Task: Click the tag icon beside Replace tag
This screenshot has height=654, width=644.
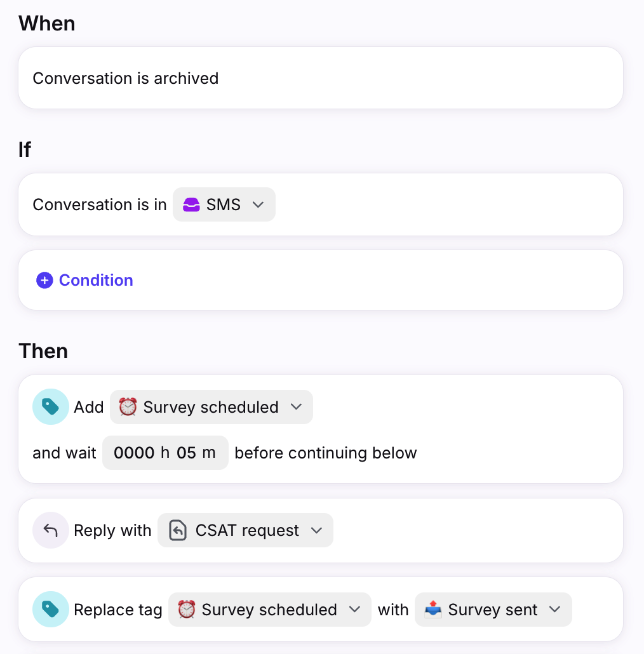Action: click(x=51, y=610)
